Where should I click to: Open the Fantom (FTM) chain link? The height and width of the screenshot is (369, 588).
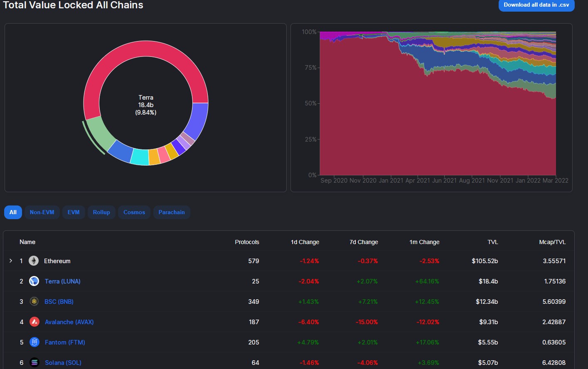65,342
